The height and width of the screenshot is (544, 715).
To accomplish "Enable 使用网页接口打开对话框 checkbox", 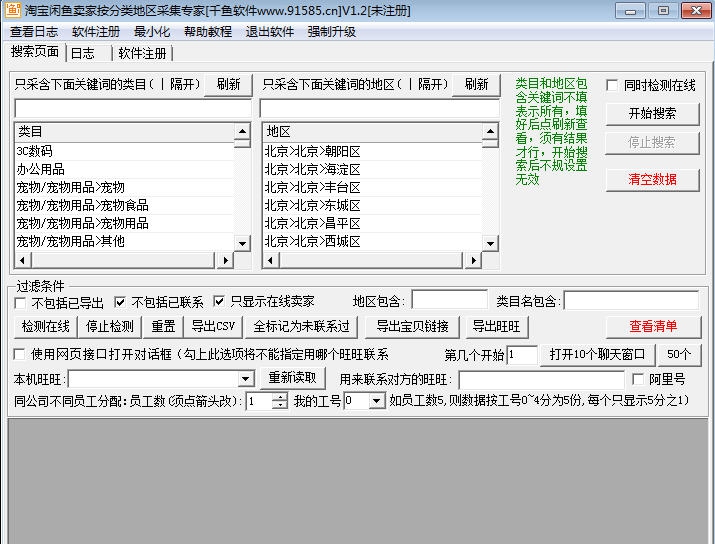I will point(20,354).
